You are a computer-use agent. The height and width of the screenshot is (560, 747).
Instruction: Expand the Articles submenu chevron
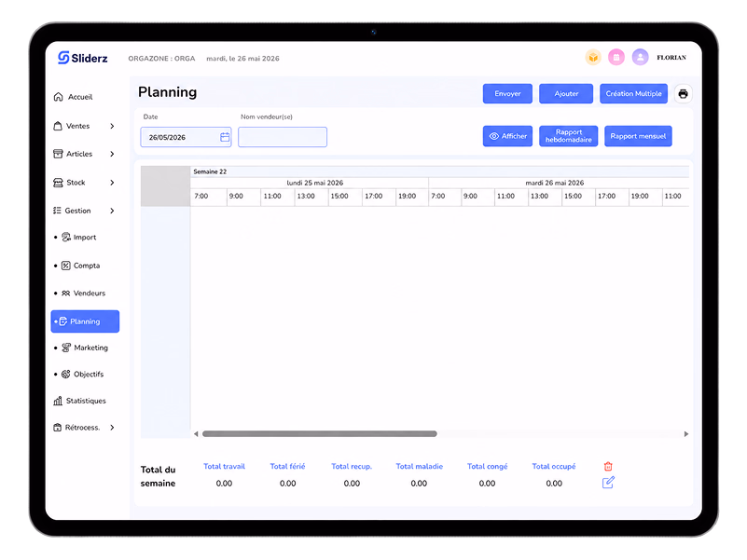[x=112, y=154]
